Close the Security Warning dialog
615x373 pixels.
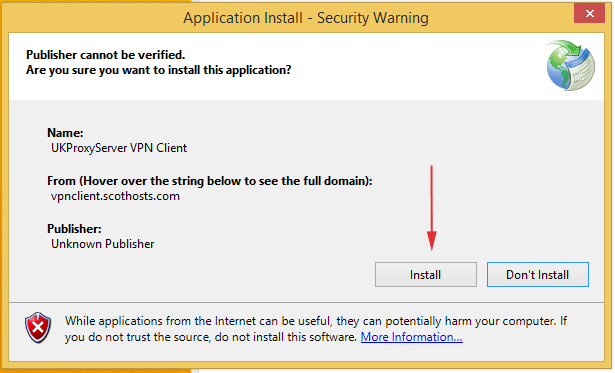(590, 14)
